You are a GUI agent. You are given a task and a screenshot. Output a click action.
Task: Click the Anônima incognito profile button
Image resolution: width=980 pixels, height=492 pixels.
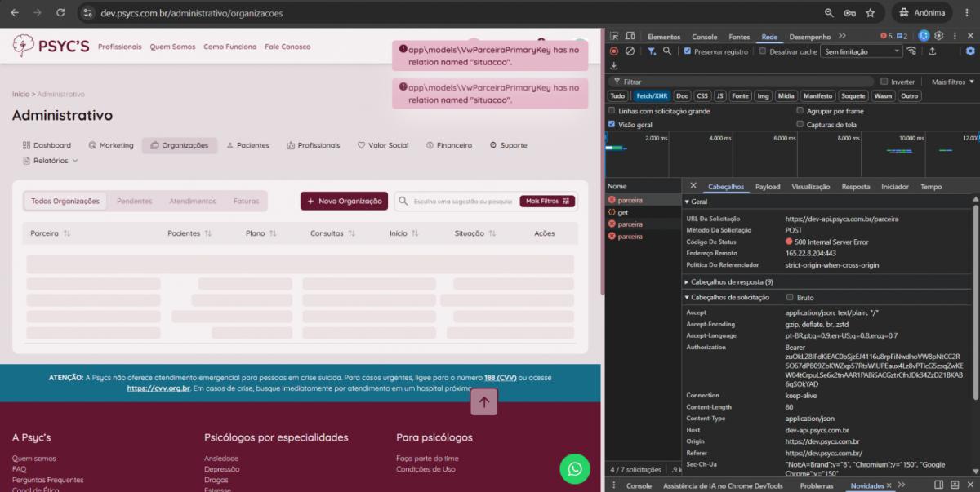point(921,13)
